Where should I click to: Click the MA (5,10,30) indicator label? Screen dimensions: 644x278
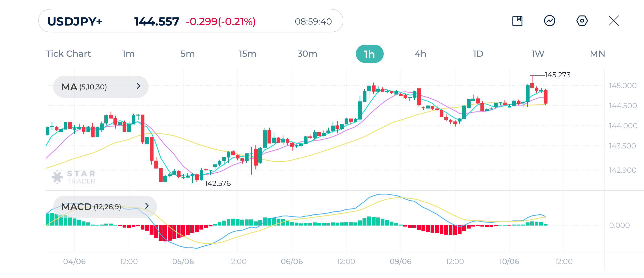point(84,86)
